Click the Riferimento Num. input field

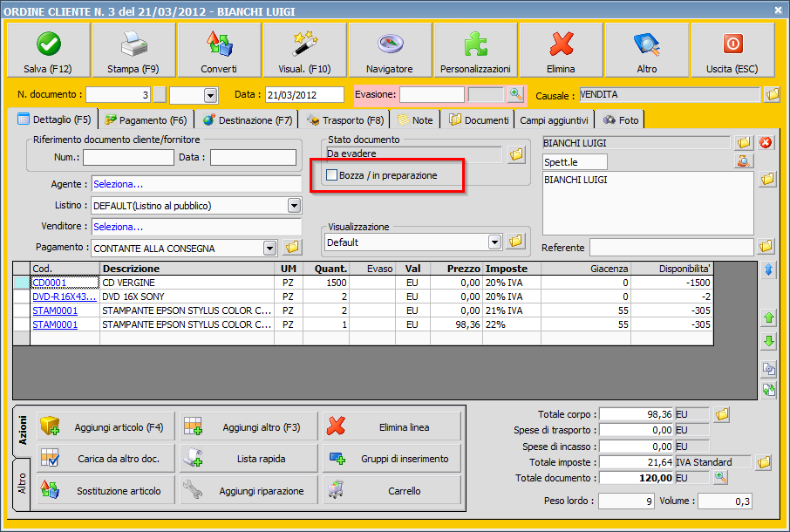(x=128, y=157)
